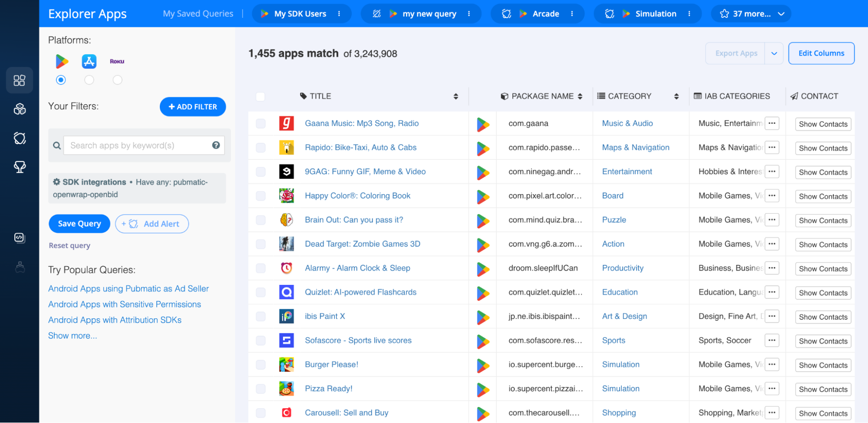
Task: Click the ADD FILTER button
Action: pos(193,107)
